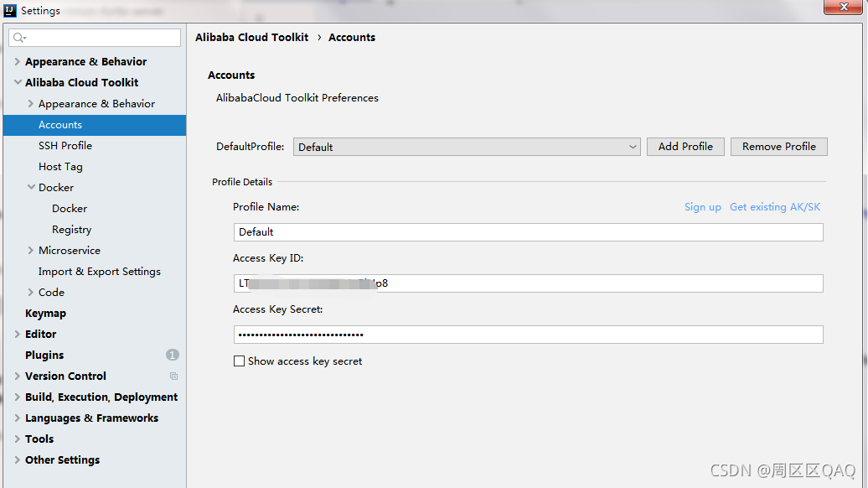Expand the Tools node
The height and width of the screenshot is (488, 868).
pyautogui.click(x=17, y=439)
